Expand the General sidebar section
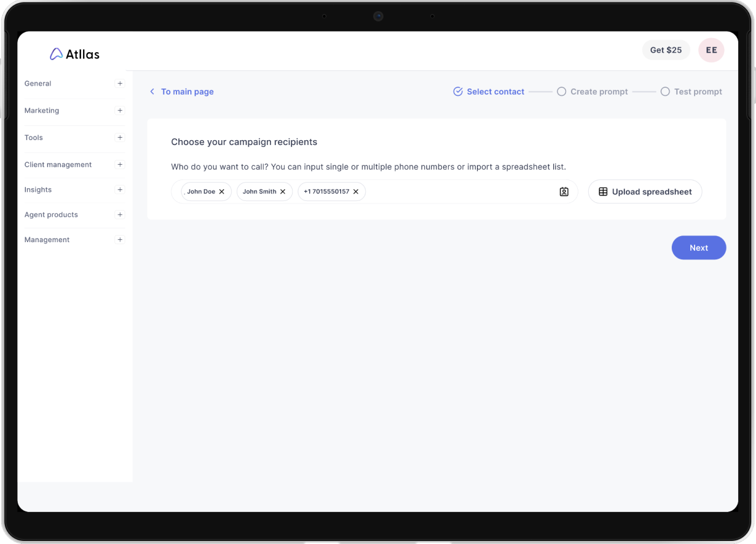 [120, 84]
